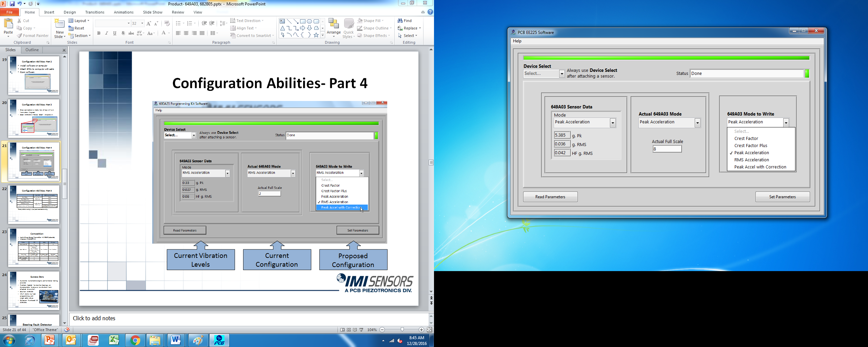Screen dimensions: 868x347
Task: Click the Save icon in PowerPoint quick access toolbar
Action: click(12, 4)
